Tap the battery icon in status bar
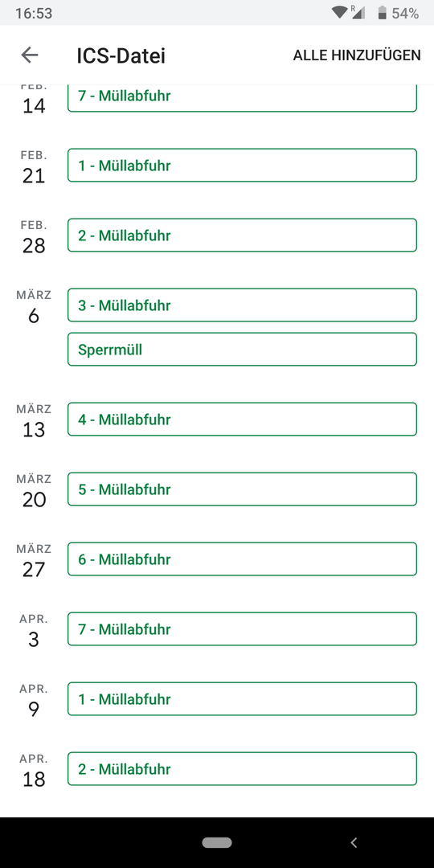Viewport: 434px width, 868px height. (382, 14)
